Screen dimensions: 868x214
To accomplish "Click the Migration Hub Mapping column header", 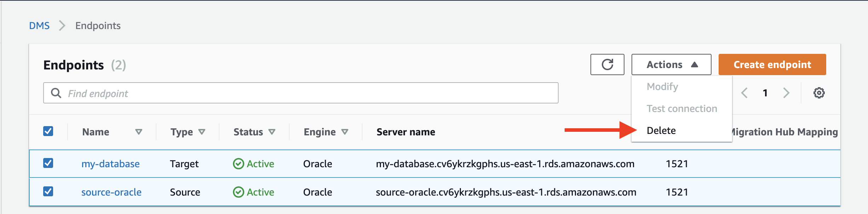I will 784,132.
